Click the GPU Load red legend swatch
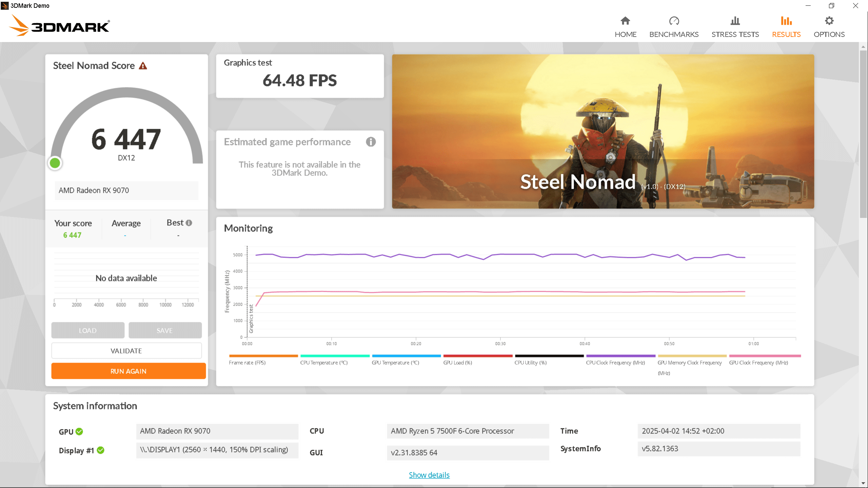 tap(477, 356)
